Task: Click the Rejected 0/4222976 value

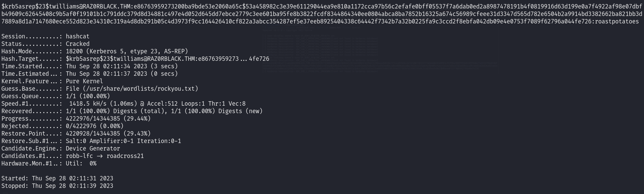Action: click(x=95, y=126)
